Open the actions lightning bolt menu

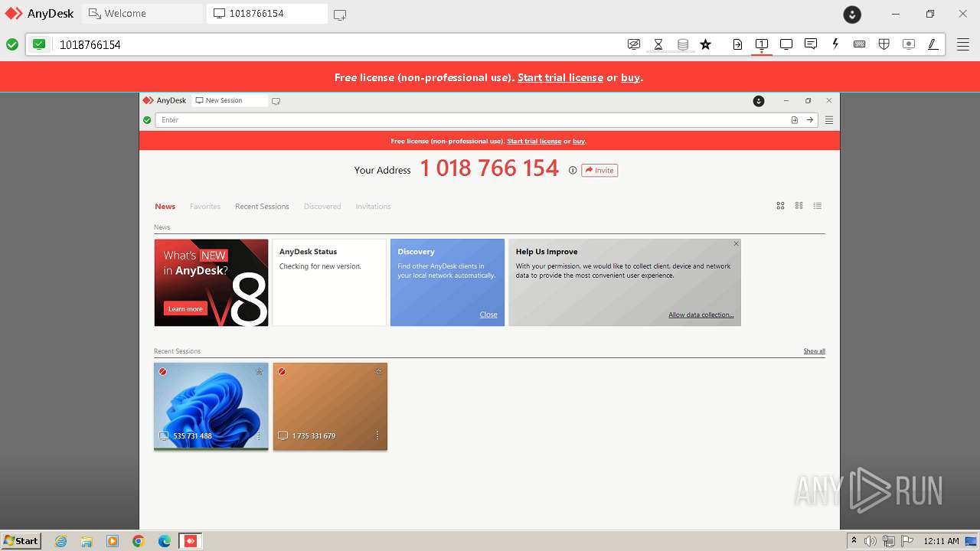(835, 44)
